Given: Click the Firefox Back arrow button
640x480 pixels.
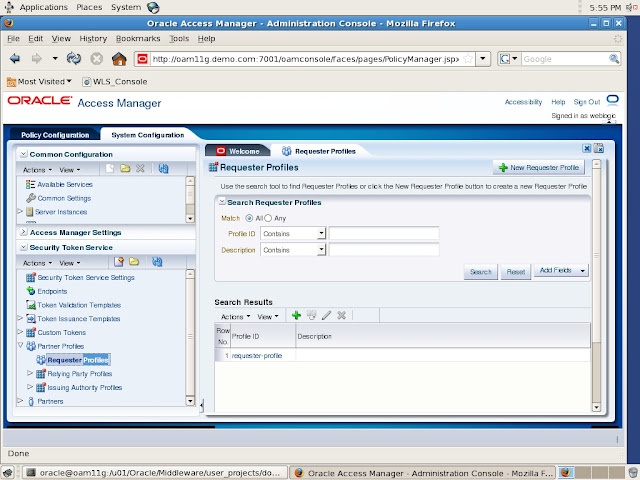Looking at the screenshot, I should click(x=15, y=59).
